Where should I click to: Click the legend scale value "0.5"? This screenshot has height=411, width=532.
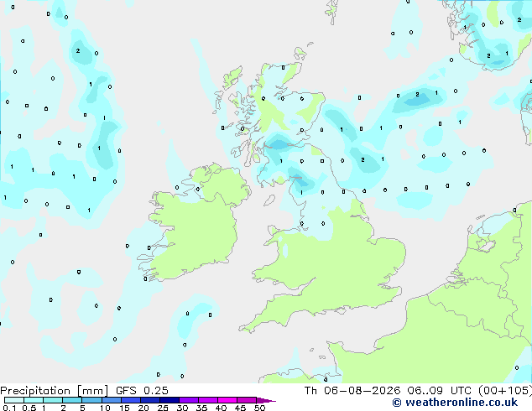[x=29, y=408]
